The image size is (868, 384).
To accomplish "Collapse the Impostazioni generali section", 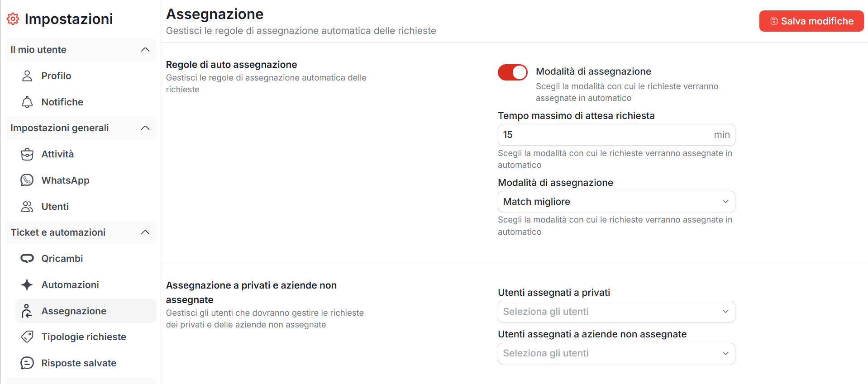I will click(145, 128).
